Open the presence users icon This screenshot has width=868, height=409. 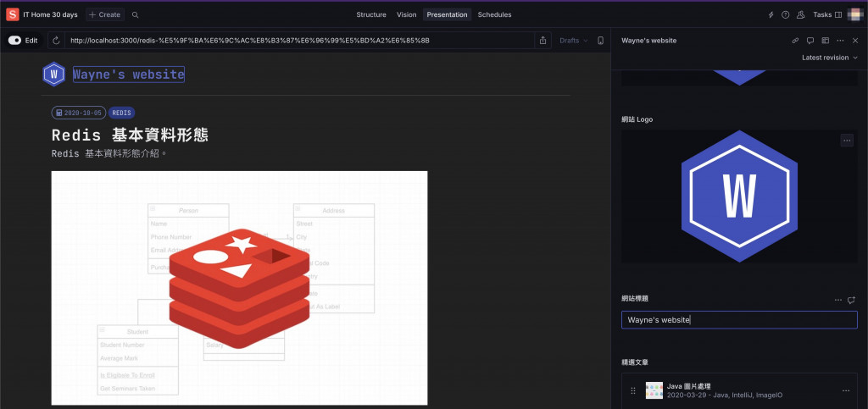[800, 15]
